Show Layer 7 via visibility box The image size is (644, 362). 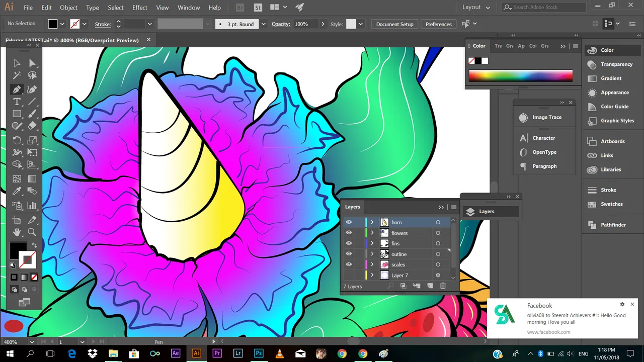pyautogui.click(x=349, y=275)
